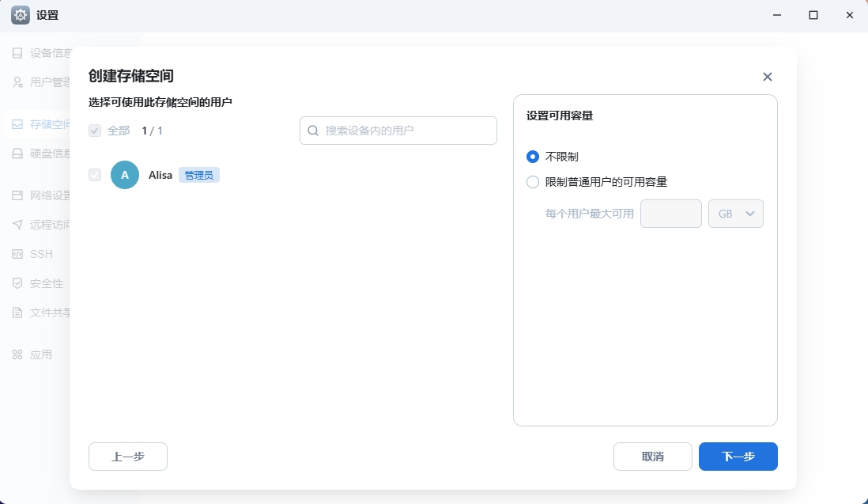
Task: Go back with the 上一步 button
Action: pos(128,457)
